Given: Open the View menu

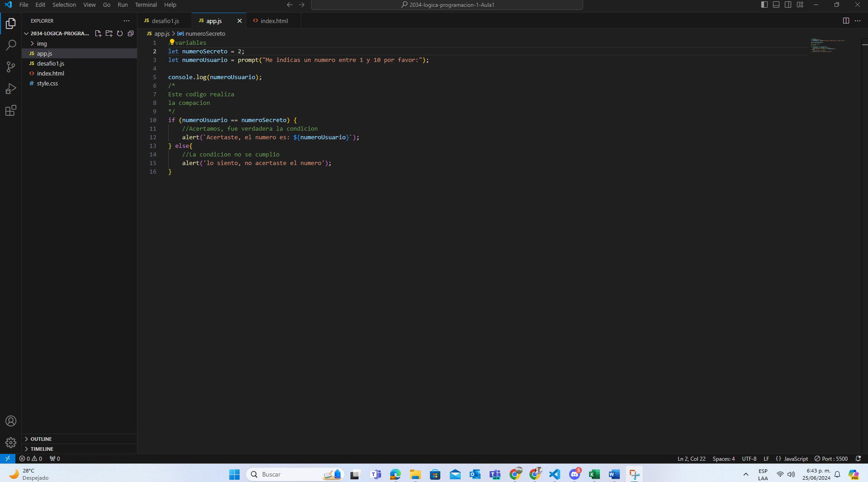Looking at the screenshot, I should pos(90,5).
